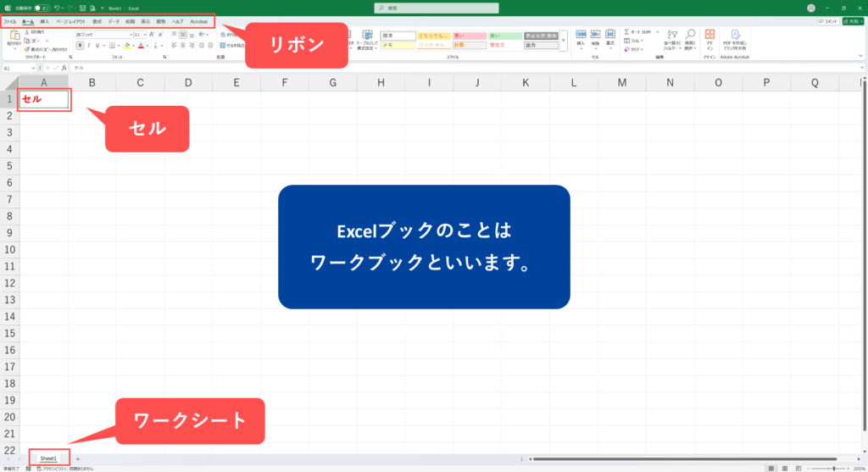868x472 pixels.
Task: Click the Italic (I) formatting icon
Action: [89, 46]
